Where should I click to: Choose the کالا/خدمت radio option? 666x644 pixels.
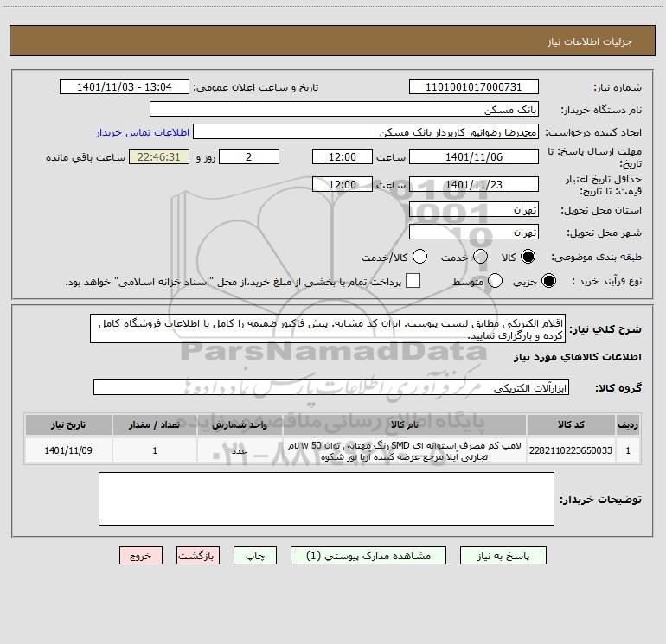pyautogui.click(x=419, y=257)
